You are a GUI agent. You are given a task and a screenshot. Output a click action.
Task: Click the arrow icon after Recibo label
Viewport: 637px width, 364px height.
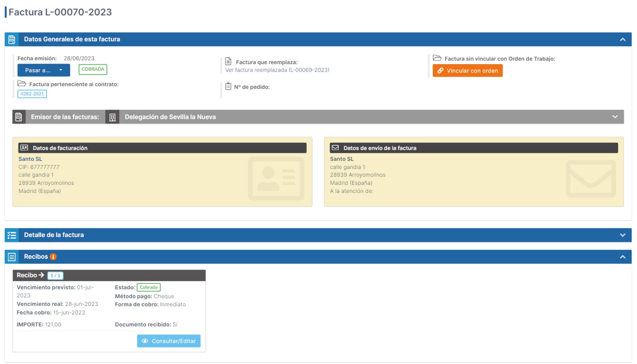point(41,275)
